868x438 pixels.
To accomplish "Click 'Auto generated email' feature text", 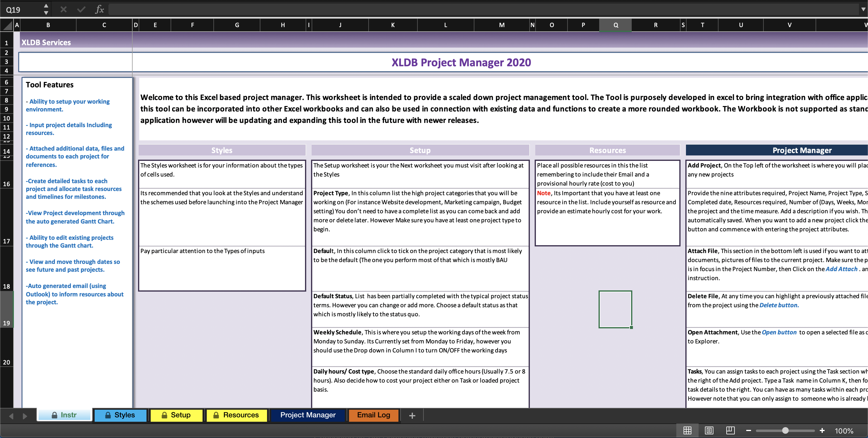I will pyautogui.click(x=75, y=294).
